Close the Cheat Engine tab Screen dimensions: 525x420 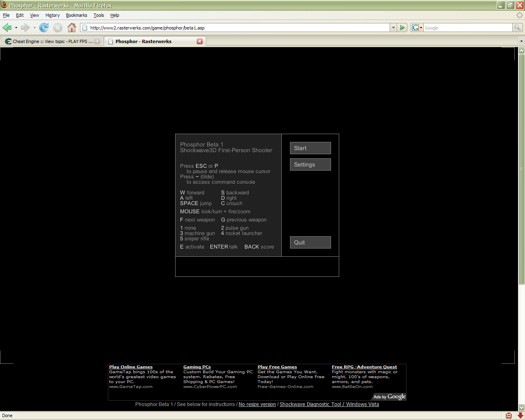[97, 41]
